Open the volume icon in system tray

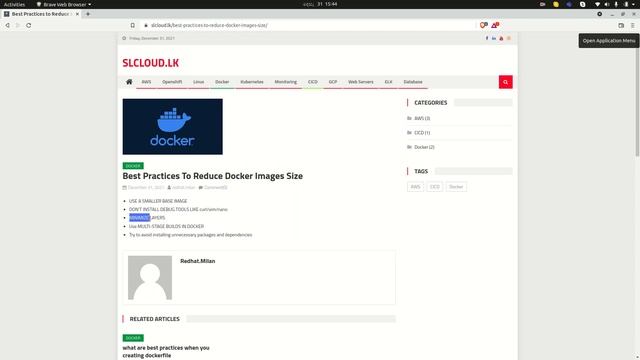tap(607, 4)
